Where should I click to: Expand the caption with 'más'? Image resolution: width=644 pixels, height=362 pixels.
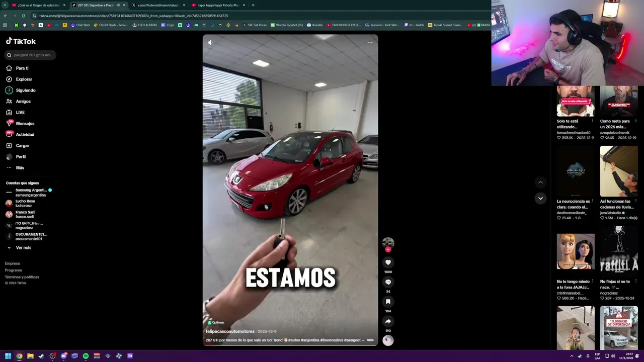[x=370, y=340]
